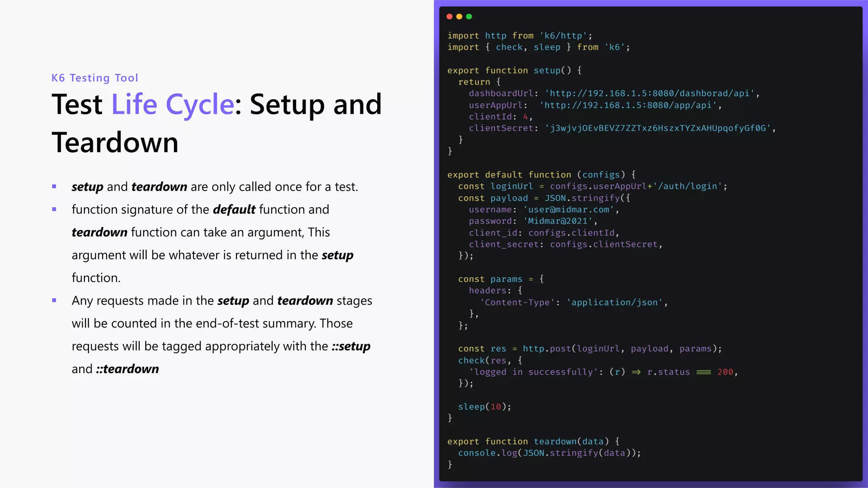Click the bold 'setup' ending 'returned in the' line
868x488 pixels.
[337, 255]
